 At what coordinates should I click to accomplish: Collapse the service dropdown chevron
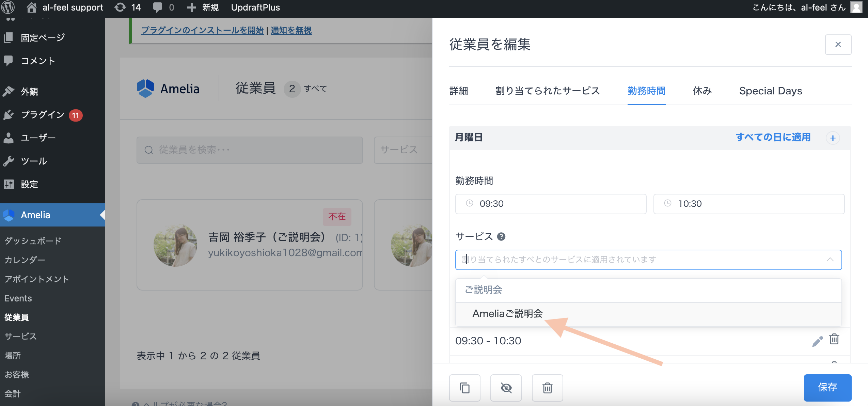(x=830, y=260)
